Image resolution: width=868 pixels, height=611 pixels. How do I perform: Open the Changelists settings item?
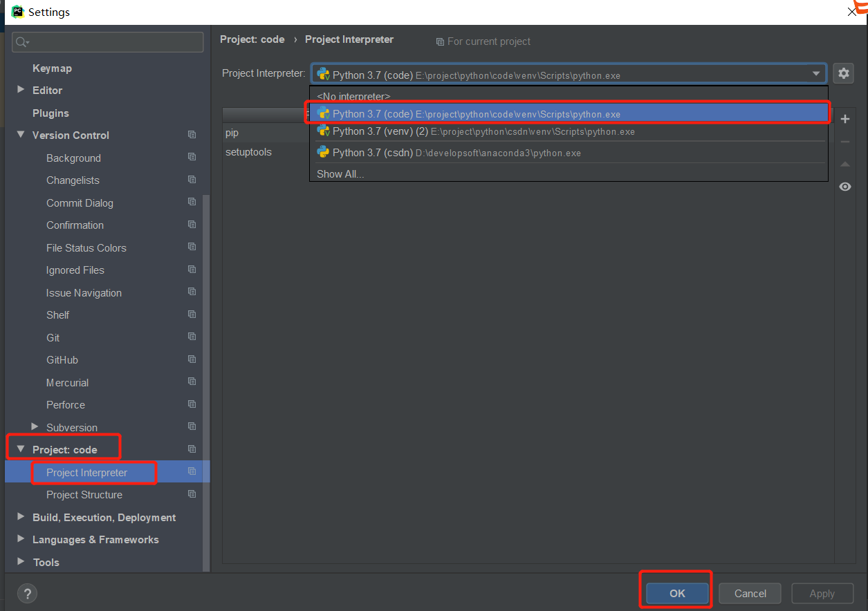click(x=73, y=180)
